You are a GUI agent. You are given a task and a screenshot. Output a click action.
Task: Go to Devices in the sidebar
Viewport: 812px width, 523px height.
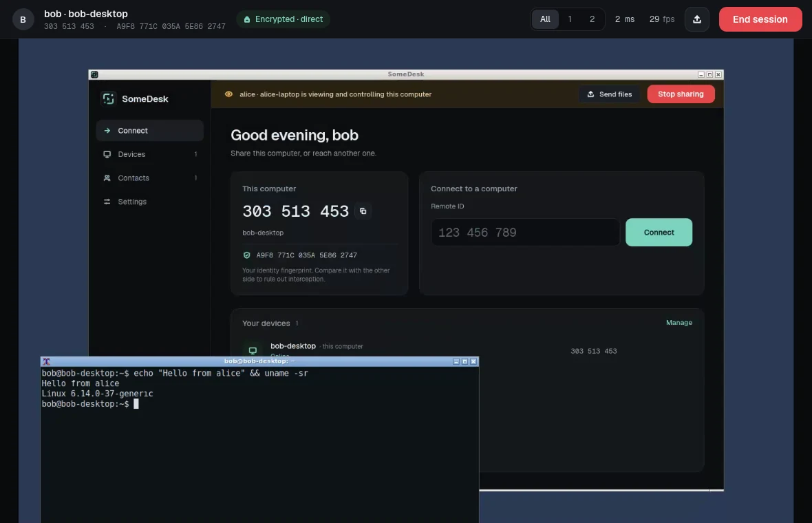pyautogui.click(x=149, y=154)
